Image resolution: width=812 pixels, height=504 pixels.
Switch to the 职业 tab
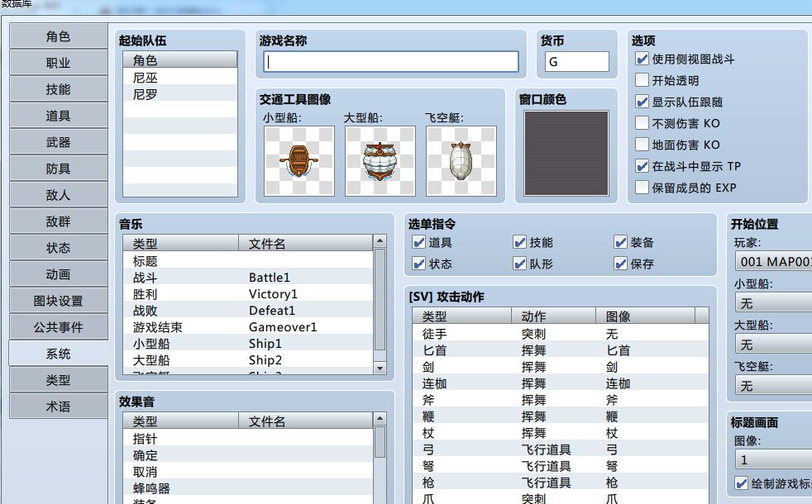(x=59, y=63)
